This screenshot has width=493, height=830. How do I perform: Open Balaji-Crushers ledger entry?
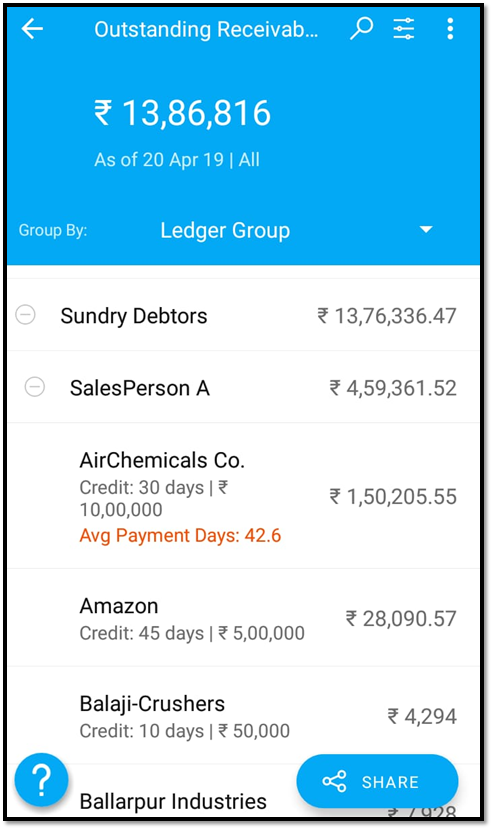point(244,716)
